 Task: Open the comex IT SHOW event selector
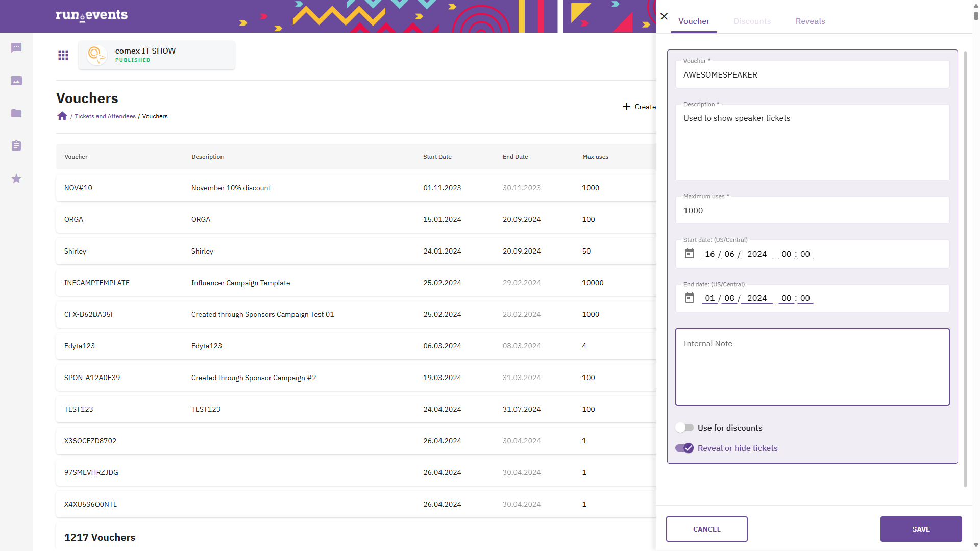[x=157, y=55]
